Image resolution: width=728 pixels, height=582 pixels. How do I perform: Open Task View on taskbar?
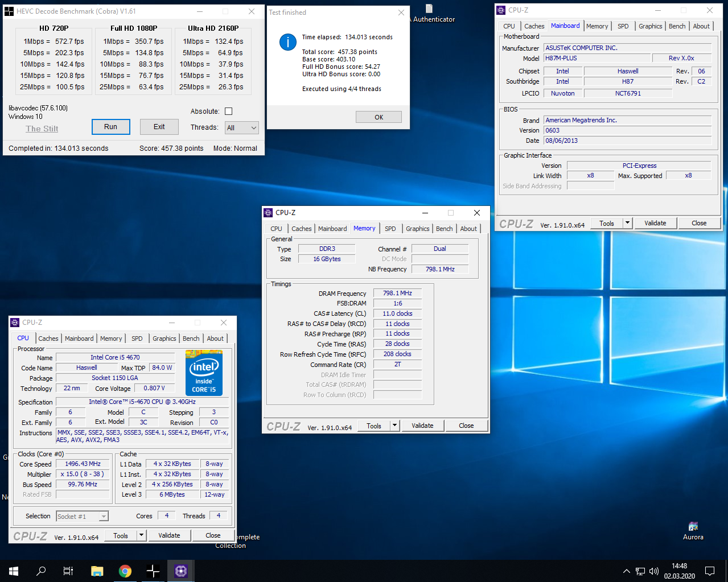[68, 571]
